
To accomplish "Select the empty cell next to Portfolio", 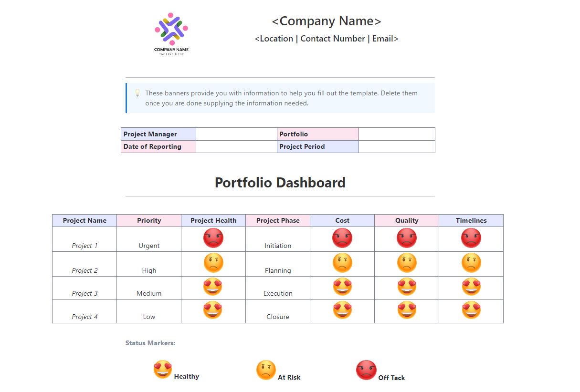I will (397, 134).
